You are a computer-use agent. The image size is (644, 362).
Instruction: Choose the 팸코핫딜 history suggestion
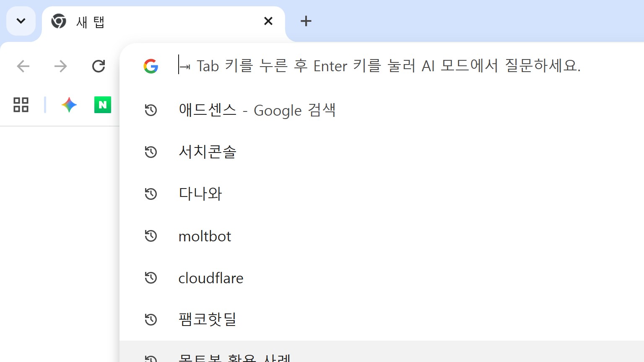coord(208,319)
